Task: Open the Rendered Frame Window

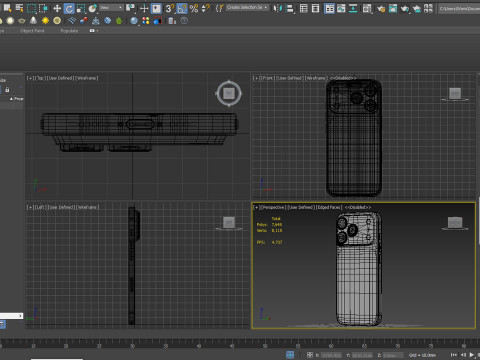Action: [x=393, y=8]
